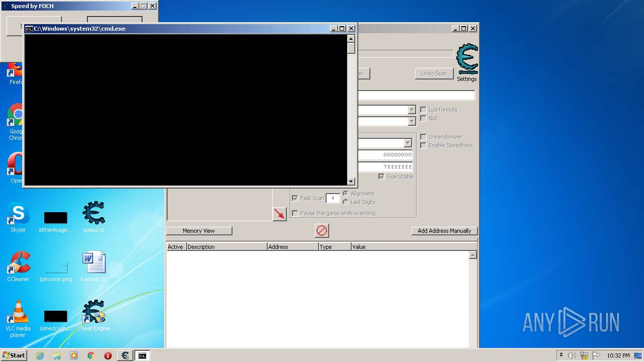This screenshot has width=644, height=362.
Task: Sort by the Type column header
Action: pos(335,247)
